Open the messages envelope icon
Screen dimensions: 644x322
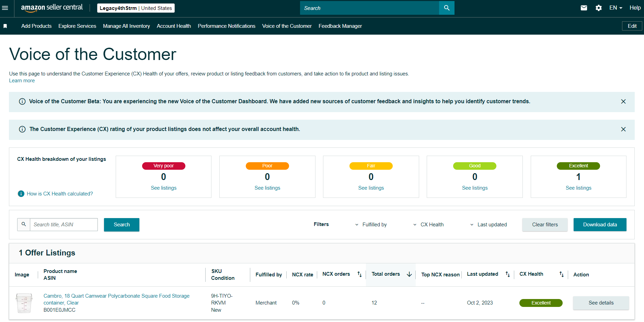point(584,8)
